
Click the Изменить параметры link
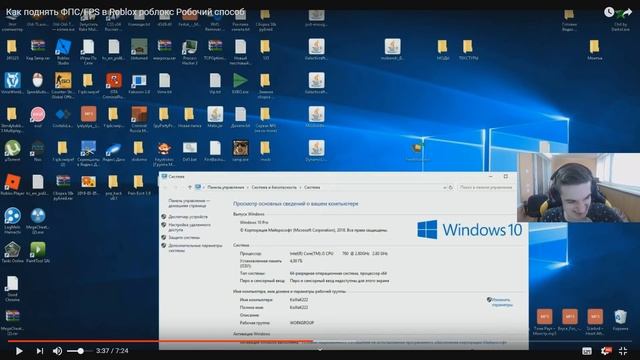[x=501, y=302]
